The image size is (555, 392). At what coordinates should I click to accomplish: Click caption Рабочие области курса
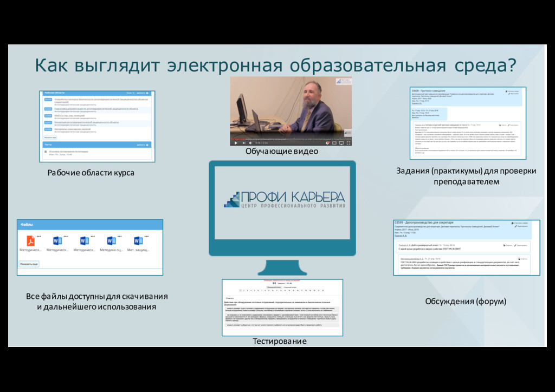tap(91, 173)
